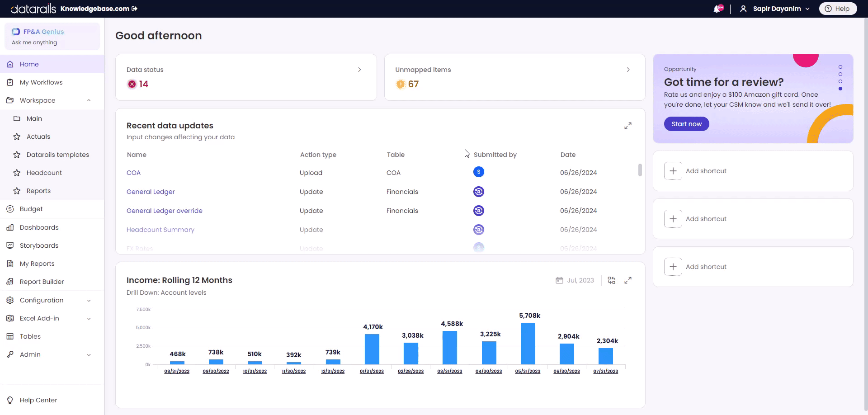Screen dimensions: 868x415
Task: Expand the Configuration menu
Action: click(x=89, y=300)
